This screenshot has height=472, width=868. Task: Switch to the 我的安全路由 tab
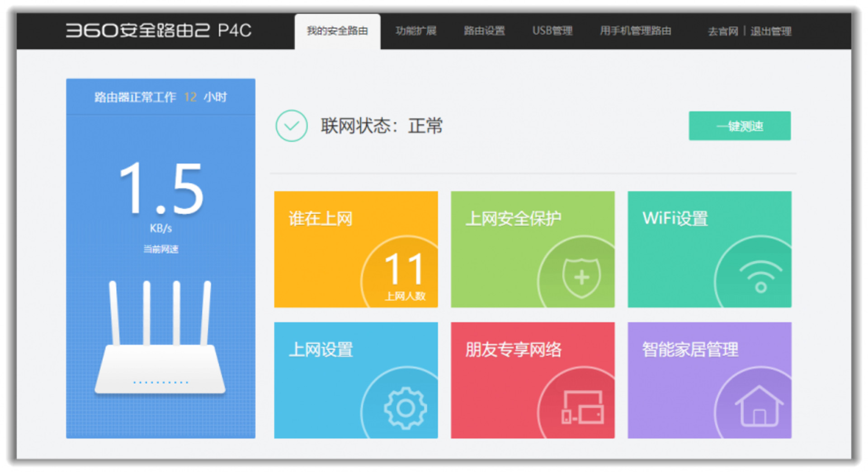(x=337, y=31)
